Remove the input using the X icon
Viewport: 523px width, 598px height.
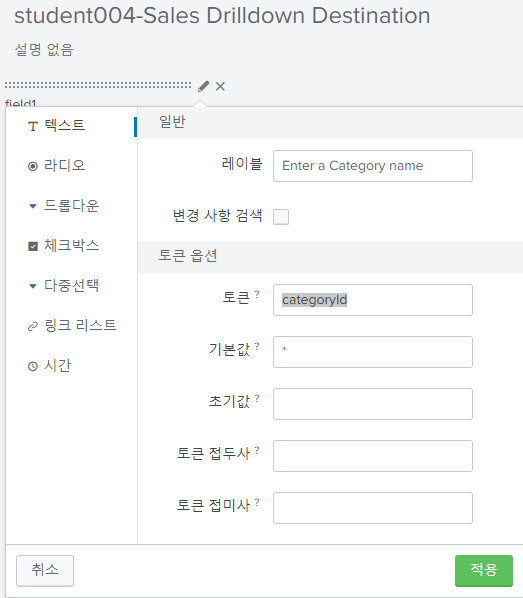(x=220, y=86)
